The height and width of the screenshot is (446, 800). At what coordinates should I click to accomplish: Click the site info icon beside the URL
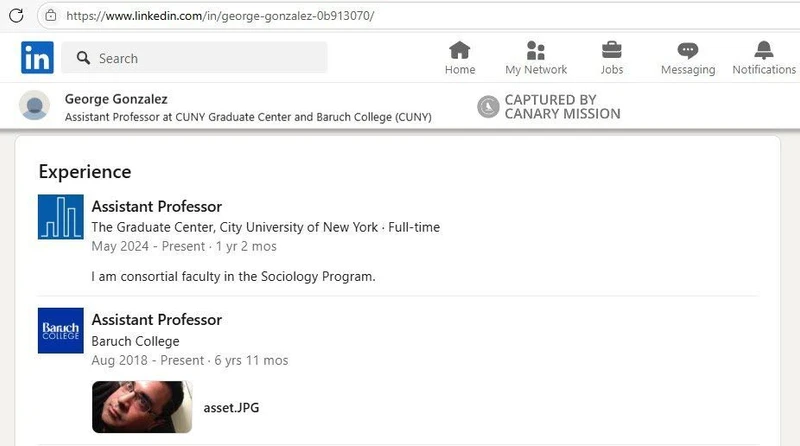(49, 16)
